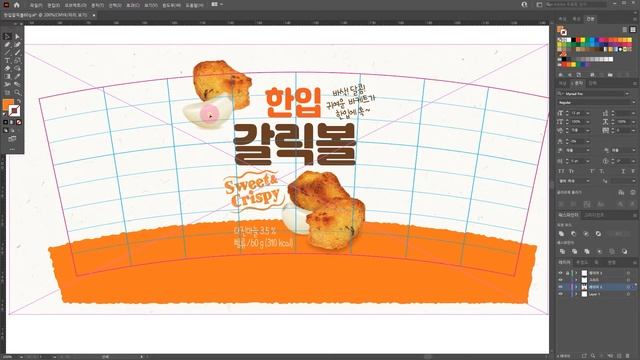Select the Eraser tool
The height and width of the screenshot is (360, 640).
(7, 69)
